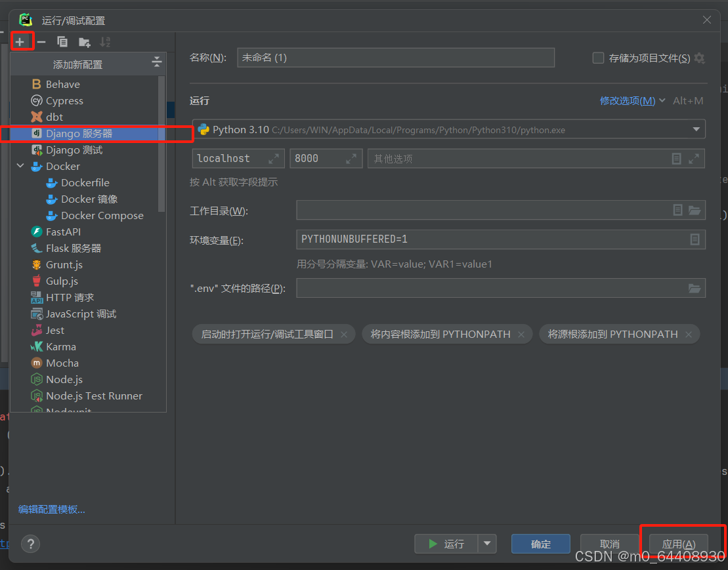Edit environment variables list icon
Screen dimensions: 728x570
695,239
